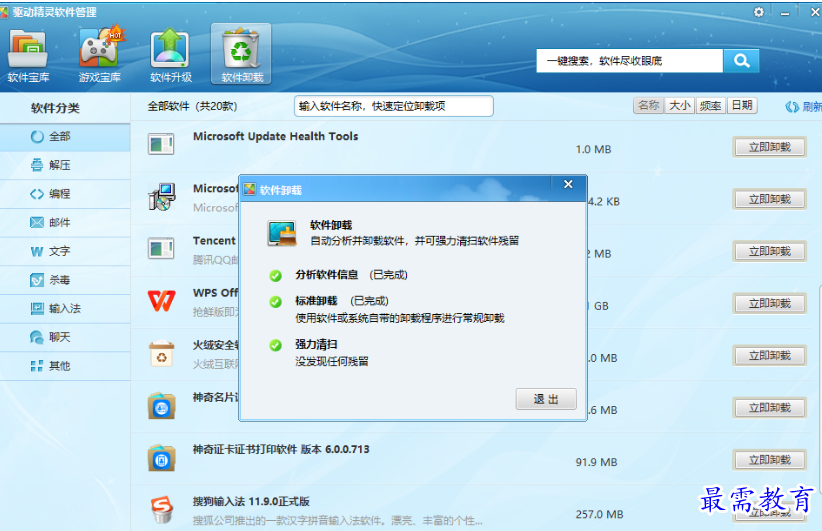Click the text 没发现任何残留
The height and width of the screenshot is (531, 822).
pyautogui.click(x=332, y=362)
